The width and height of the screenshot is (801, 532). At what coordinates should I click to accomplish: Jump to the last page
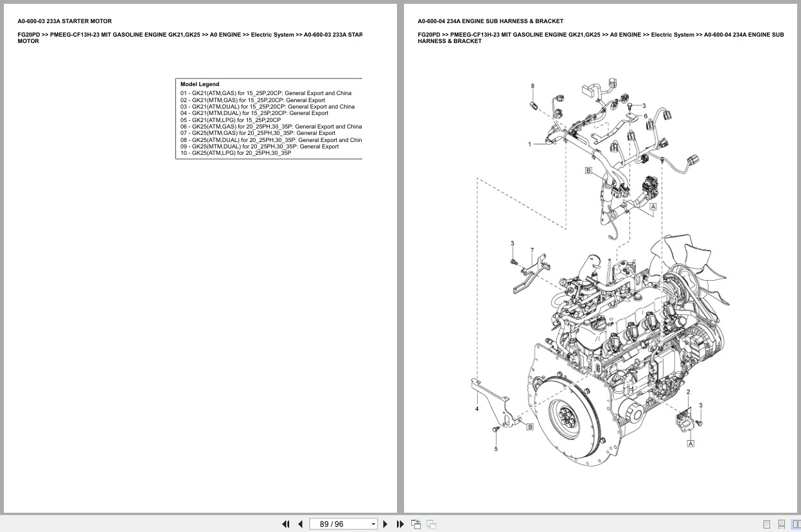pyautogui.click(x=400, y=524)
